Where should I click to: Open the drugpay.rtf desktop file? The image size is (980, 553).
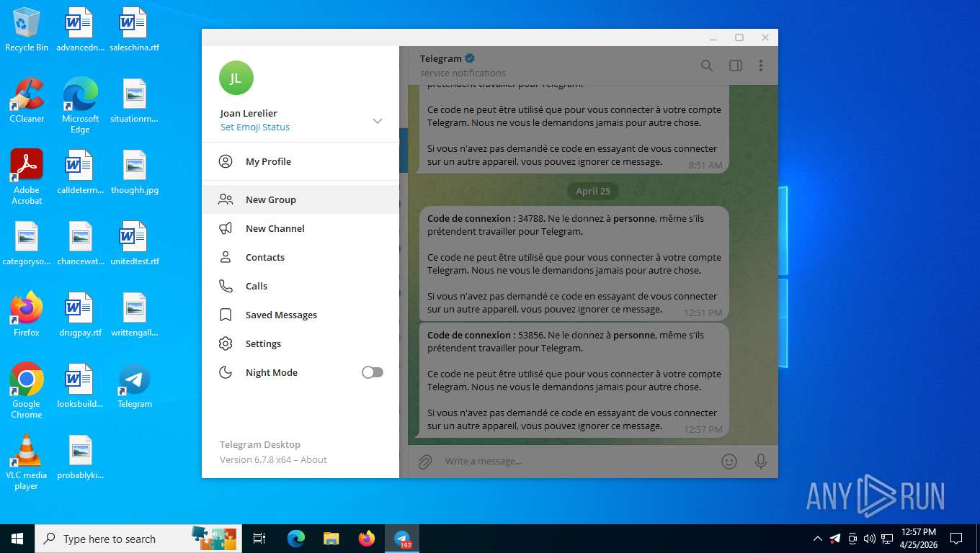tap(80, 315)
